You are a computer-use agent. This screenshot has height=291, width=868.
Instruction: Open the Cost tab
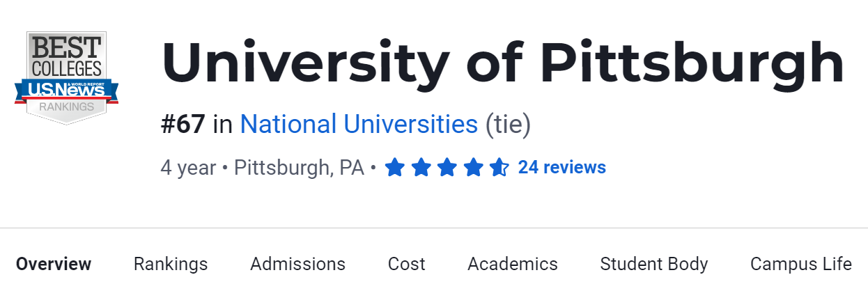[x=406, y=265]
